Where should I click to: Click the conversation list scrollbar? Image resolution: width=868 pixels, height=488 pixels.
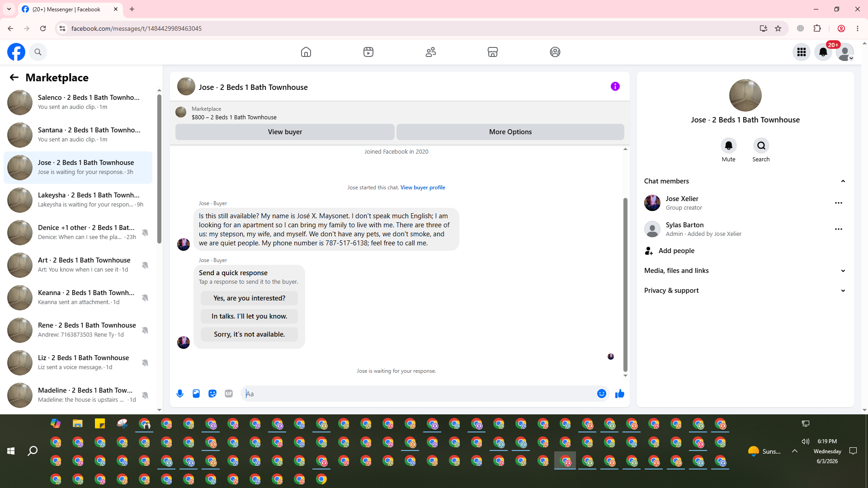coord(159,168)
